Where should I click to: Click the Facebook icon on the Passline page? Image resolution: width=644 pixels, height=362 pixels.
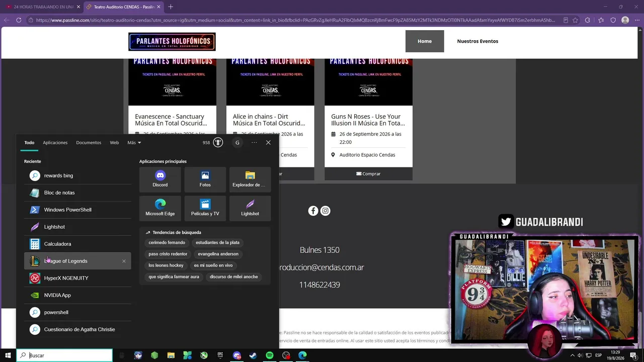click(313, 211)
